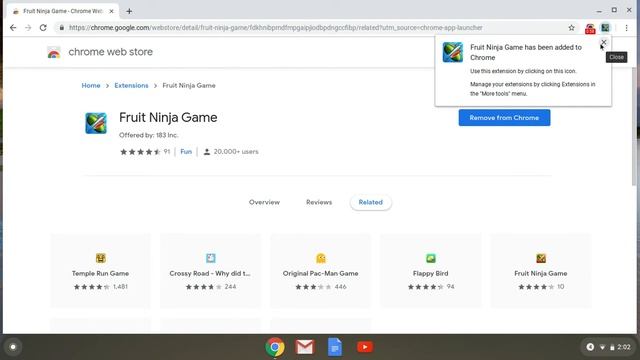
Task: Click the 20,000+ users text
Action: coord(236,152)
